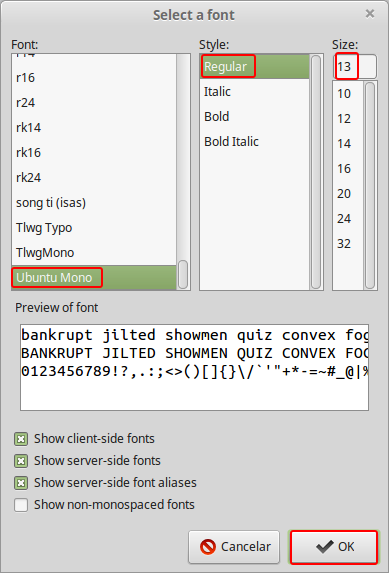This screenshot has width=389, height=573.
Task: Choose font size 20
Action: [348, 194]
